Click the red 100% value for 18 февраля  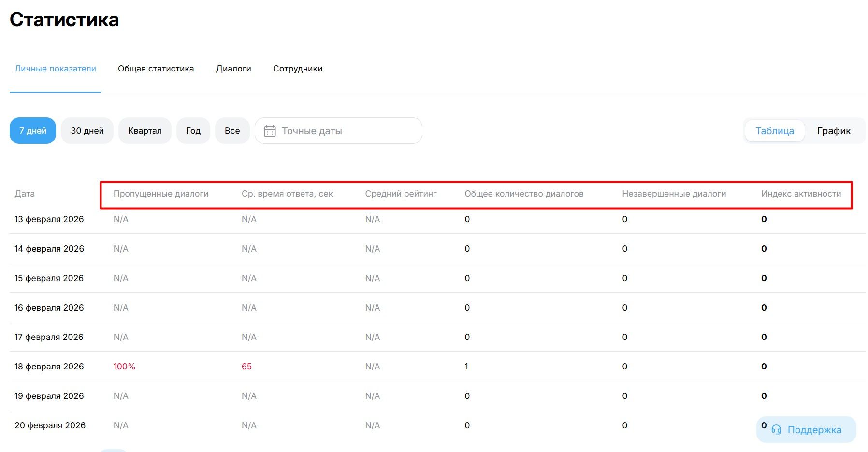(124, 367)
